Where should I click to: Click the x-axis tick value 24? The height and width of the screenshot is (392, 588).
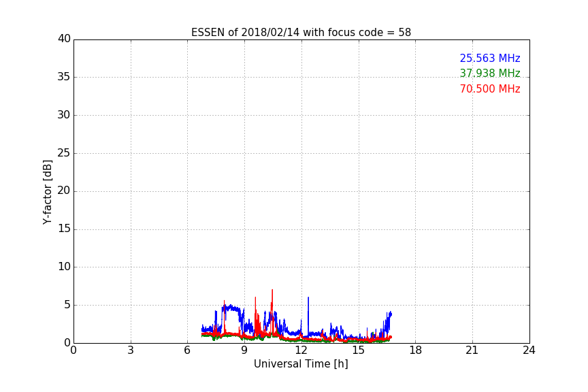click(x=529, y=350)
